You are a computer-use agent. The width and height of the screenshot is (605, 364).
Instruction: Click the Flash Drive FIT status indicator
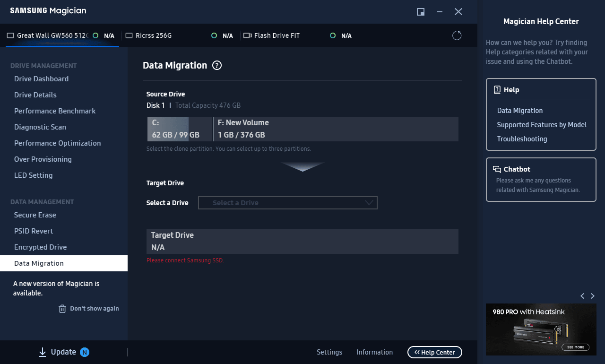click(333, 35)
